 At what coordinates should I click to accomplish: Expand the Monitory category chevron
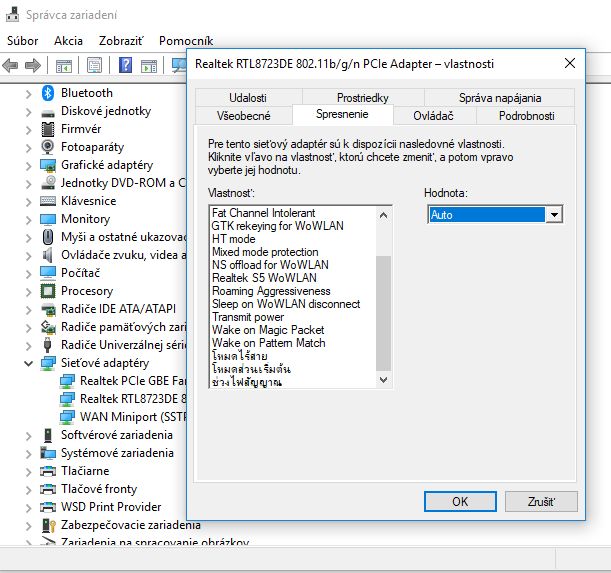(28, 220)
